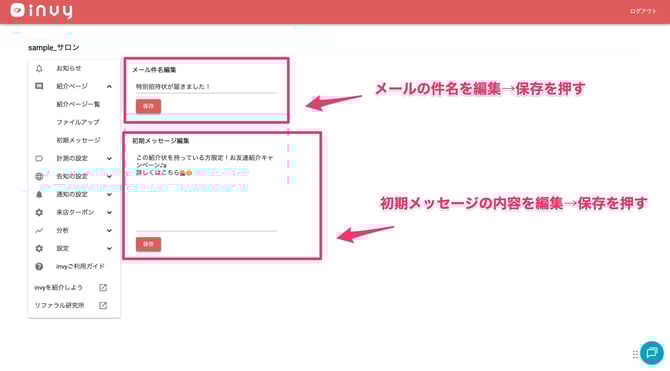Click 保存 button under 初期メッセージ編集
Viewport: 670px width, 371px height.
coord(148,244)
